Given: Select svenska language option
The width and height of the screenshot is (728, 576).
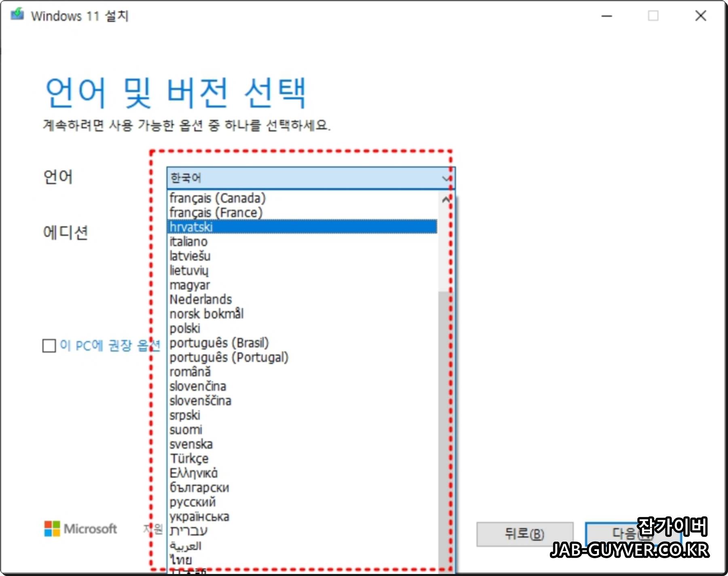Looking at the screenshot, I should point(302,444).
